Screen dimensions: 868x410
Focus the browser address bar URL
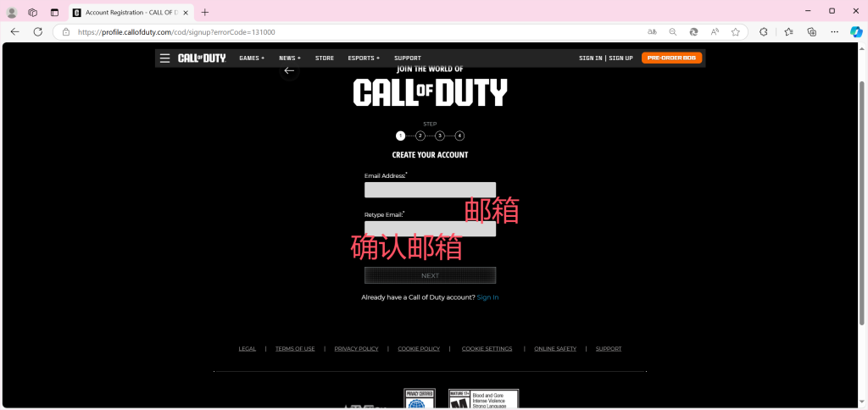[x=176, y=32]
